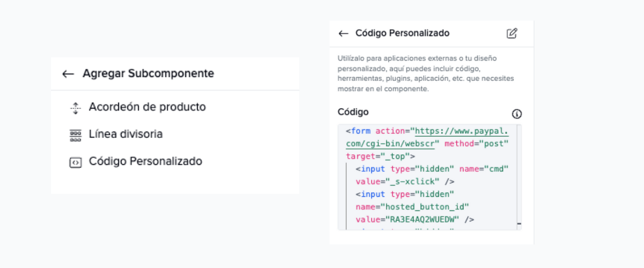Choose the Línea divisoria subcomponent
This screenshot has height=268, width=644.
pos(126,134)
